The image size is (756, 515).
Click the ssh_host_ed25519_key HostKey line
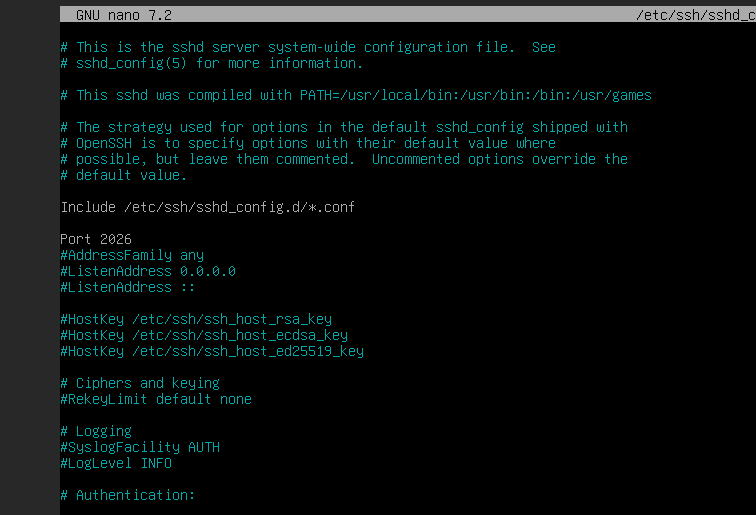pyautogui.click(x=212, y=351)
